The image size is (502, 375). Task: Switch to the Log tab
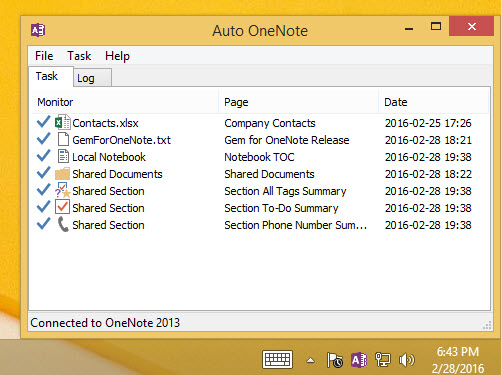coord(92,78)
